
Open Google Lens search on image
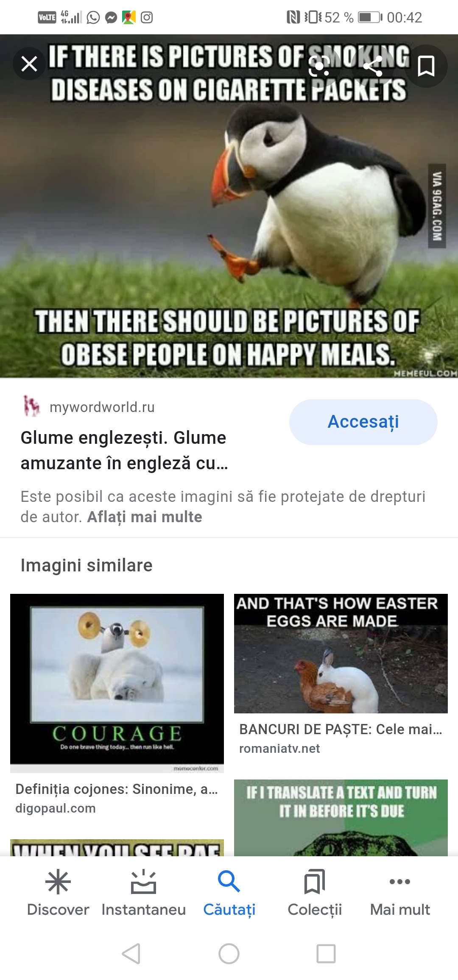[319, 66]
